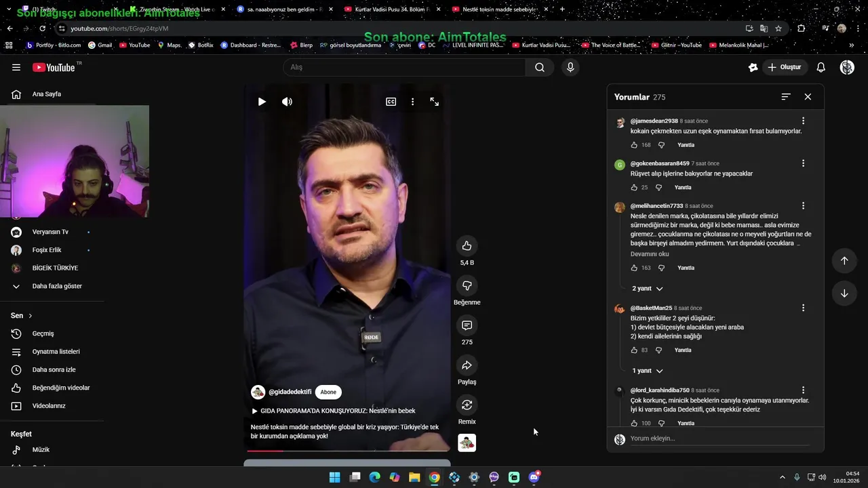
Task: Subscribe with the Abone button
Action: click(x=328, y=392)
